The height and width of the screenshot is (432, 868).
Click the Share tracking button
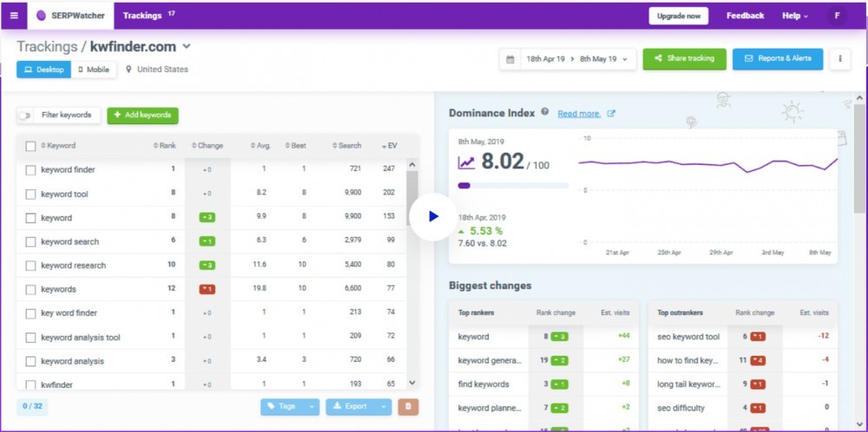(x=684, y=59)
